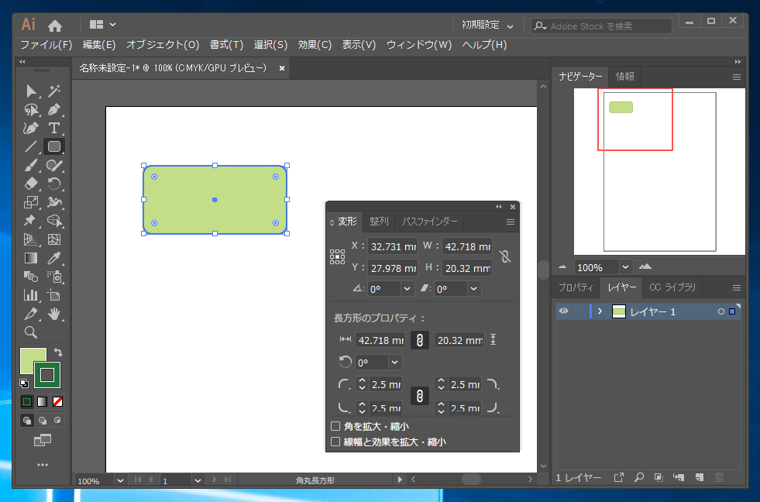Open the arrange documents layout dropdown
This screenshot has width=760, height=502.
click(103, 24)
